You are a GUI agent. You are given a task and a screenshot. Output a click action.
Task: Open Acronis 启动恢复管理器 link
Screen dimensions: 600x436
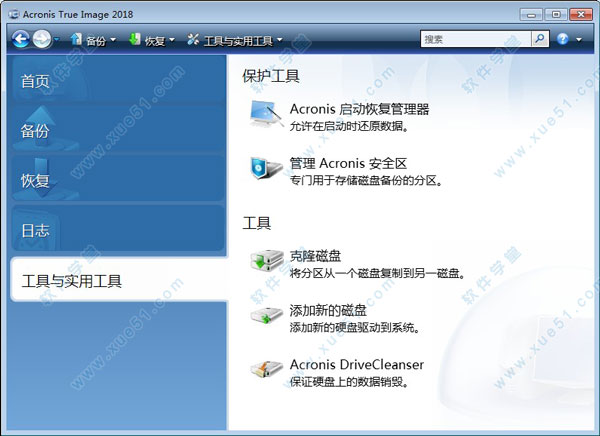(x=359, y=109)
